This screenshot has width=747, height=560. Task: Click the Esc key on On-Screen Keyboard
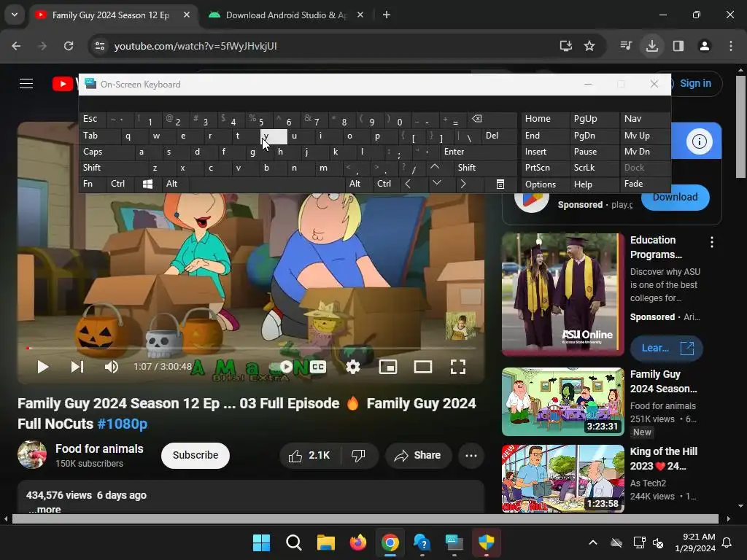coord(93,119)
